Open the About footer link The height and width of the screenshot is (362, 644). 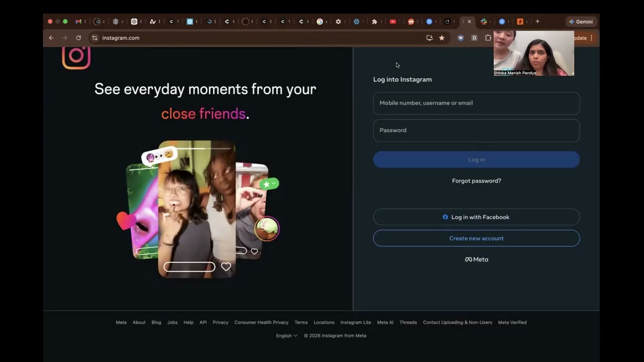pyautogui.click(x=139, y=322)
